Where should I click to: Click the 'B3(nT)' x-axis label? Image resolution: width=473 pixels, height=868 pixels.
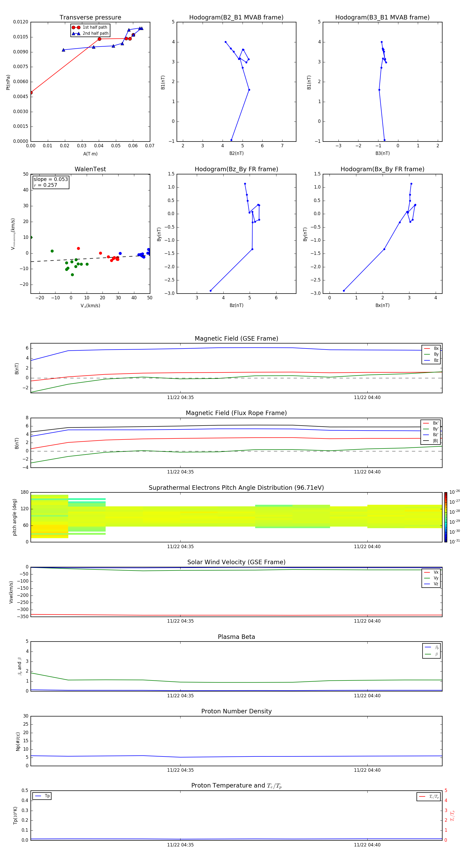point(382,154)
